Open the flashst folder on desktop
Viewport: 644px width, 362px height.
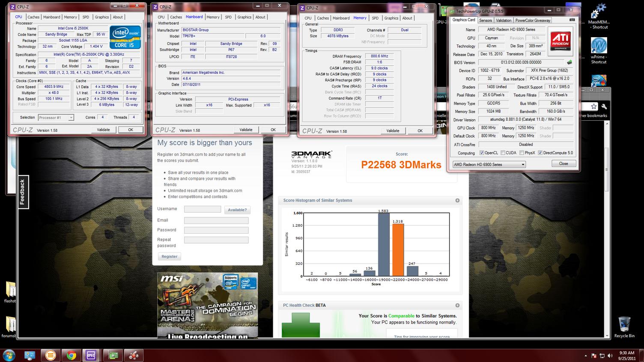click(x=9, y=292)
